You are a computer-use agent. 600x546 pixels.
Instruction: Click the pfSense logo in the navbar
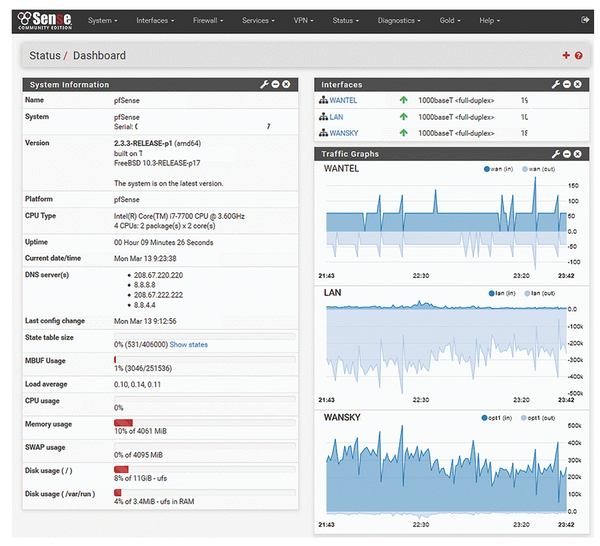coord(45,18)
